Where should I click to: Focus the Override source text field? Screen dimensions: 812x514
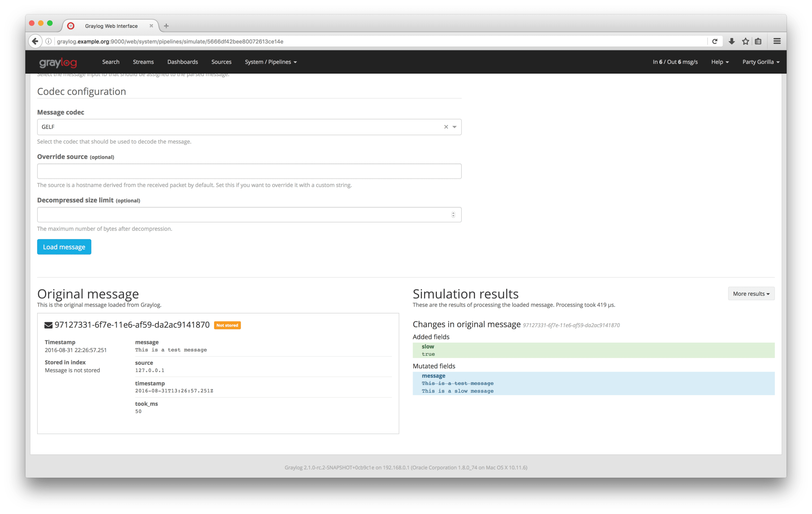point(249,171)
